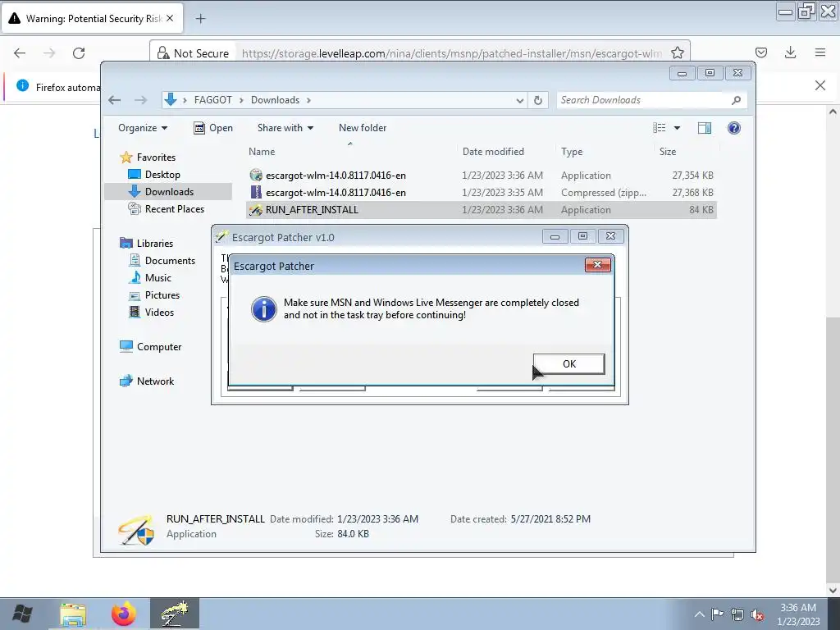840x630 pixels.
Task: Click the change view icon
Action: 659,128
